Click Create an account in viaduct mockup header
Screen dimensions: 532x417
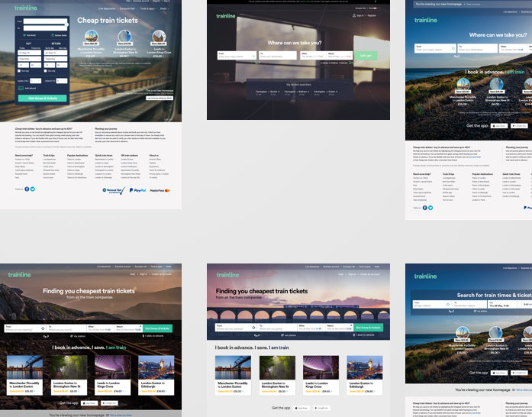click(x=370, y=274)
